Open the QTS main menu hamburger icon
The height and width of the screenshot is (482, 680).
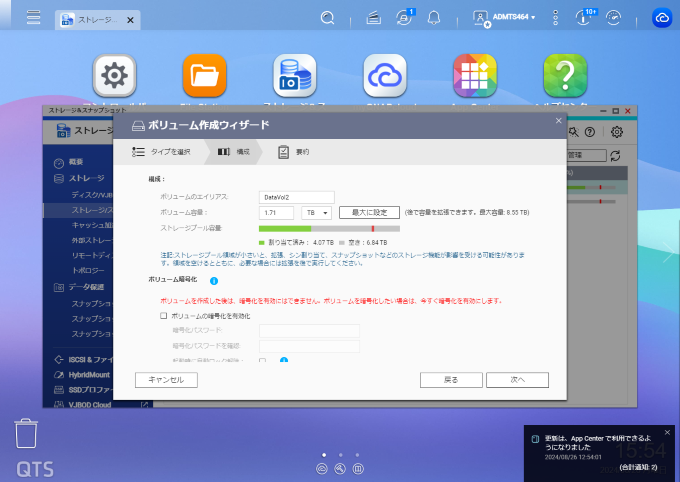(x=33, y=17)
